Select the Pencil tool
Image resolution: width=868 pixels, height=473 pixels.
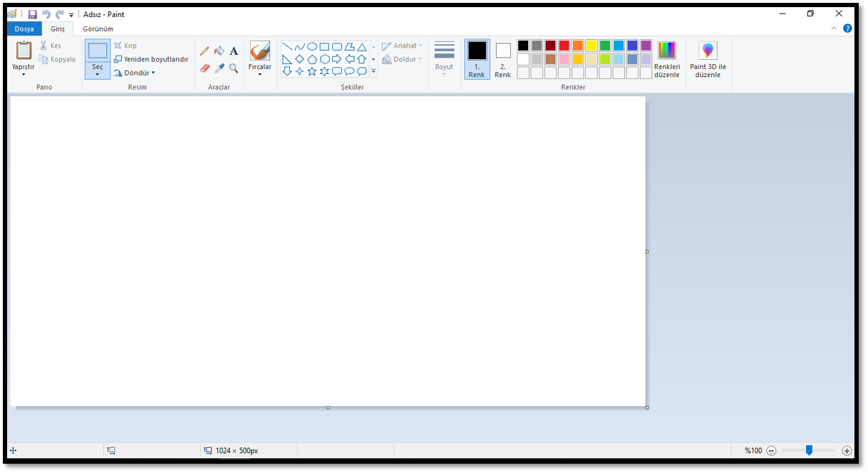pos(205,51)
